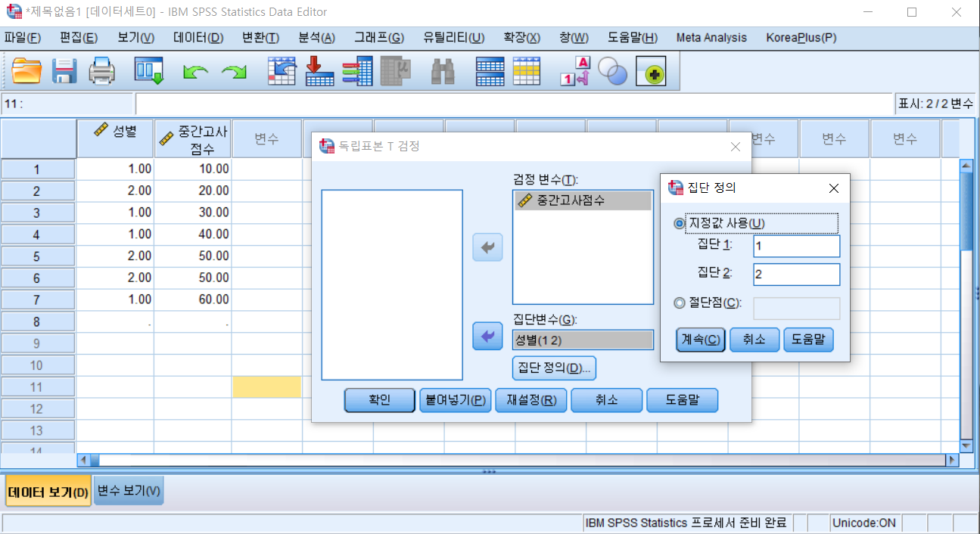Click the Print toolbar icon
Viewport: 980px width, 534px height.
(x=102, y=72)
